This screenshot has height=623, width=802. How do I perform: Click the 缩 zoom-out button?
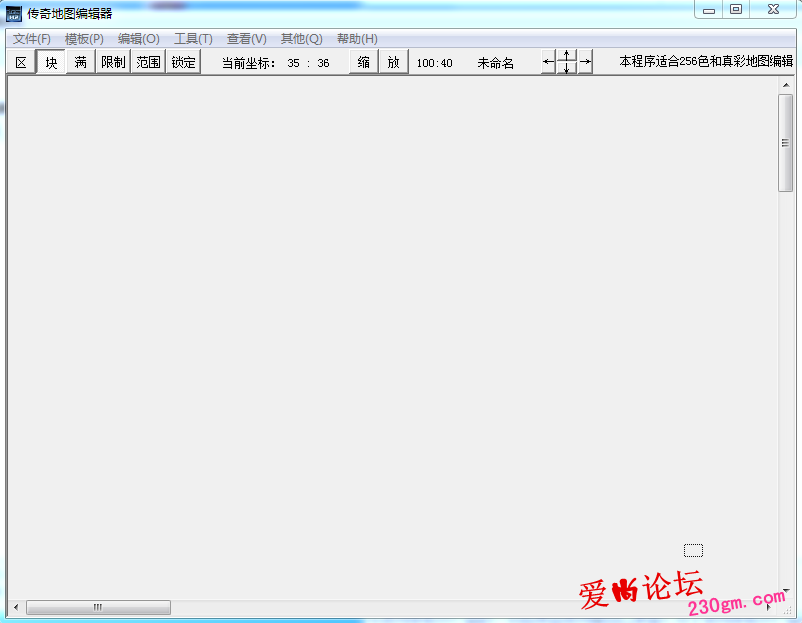(x=364, y=62)
